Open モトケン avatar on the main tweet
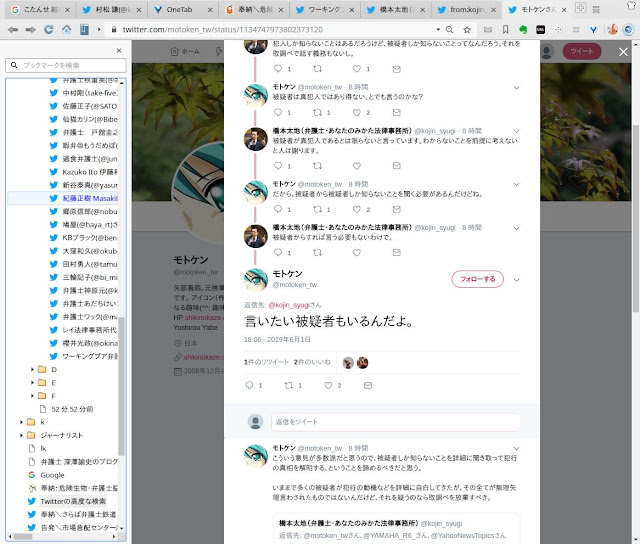 click(256, 279)
